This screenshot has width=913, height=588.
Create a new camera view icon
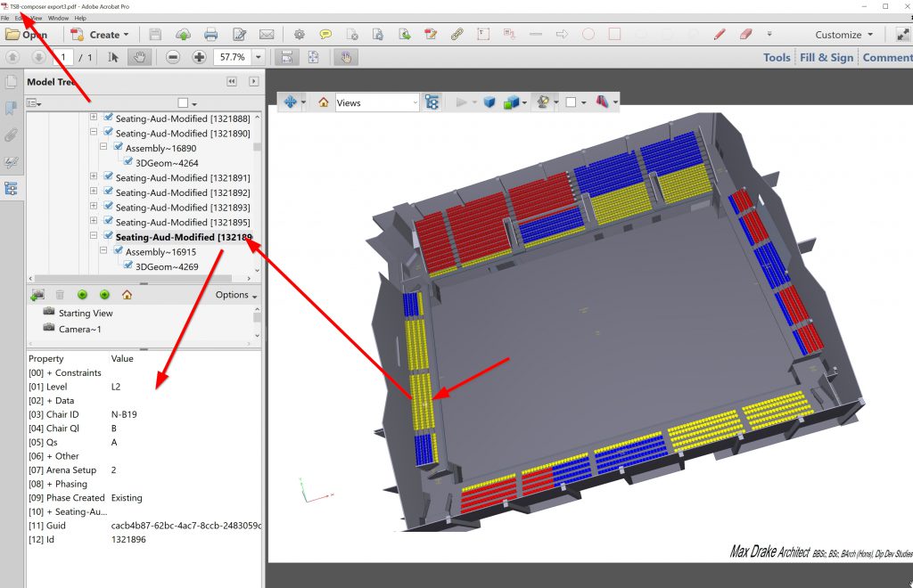click(x=37, y=294)
